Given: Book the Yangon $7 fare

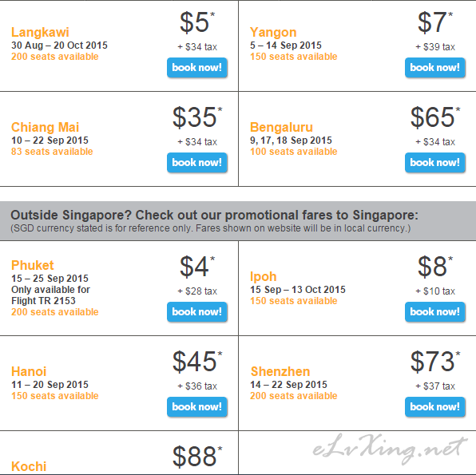Looking at the screenshot, I should point(435,67).
